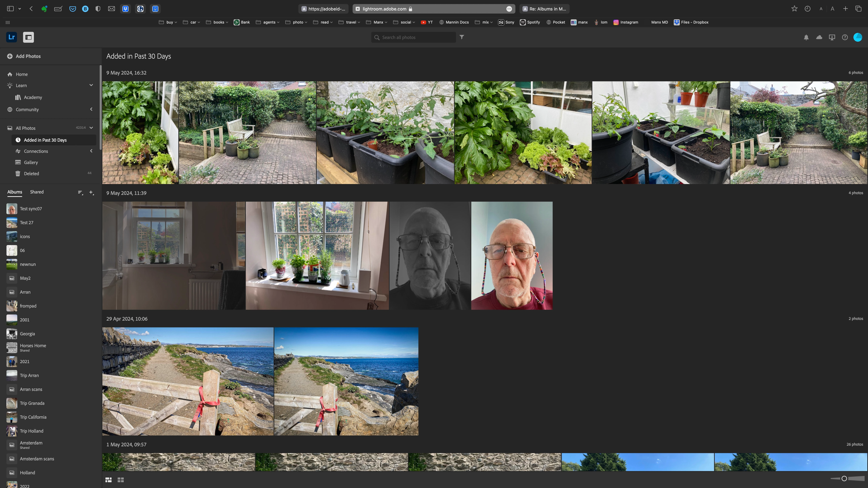Switch to photo grid view

coord(108,480)
